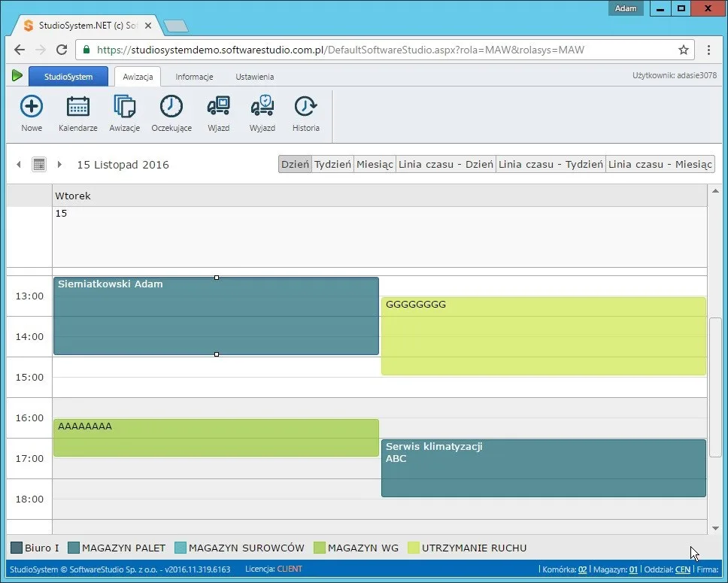
Task: Go to the next day arrow
Action: click(x=59, y=165)
